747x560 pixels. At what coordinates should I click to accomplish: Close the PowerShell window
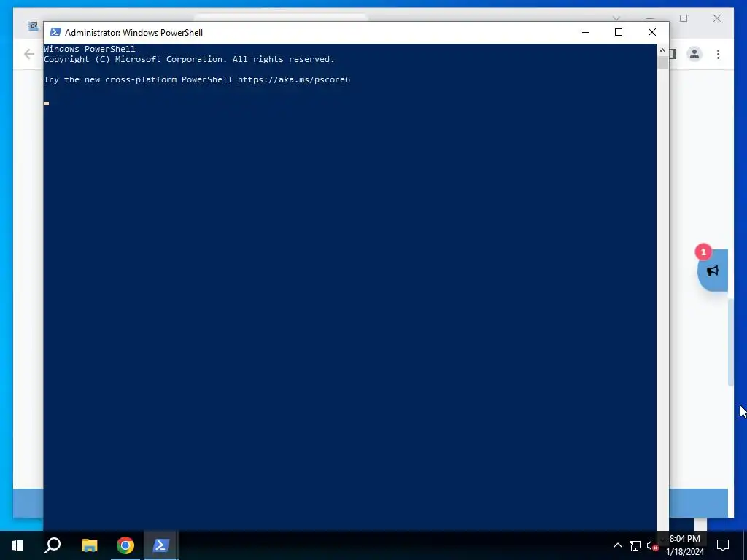pos(651,32)
